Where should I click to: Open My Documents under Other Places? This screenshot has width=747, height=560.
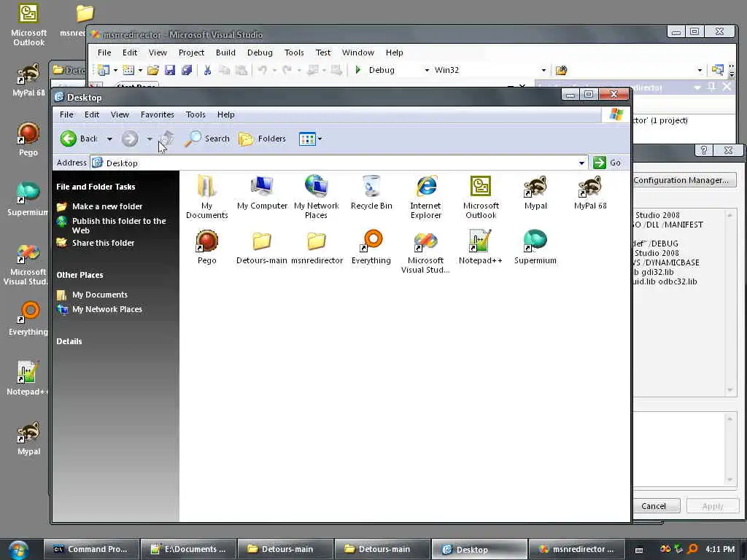coord(99,295)
